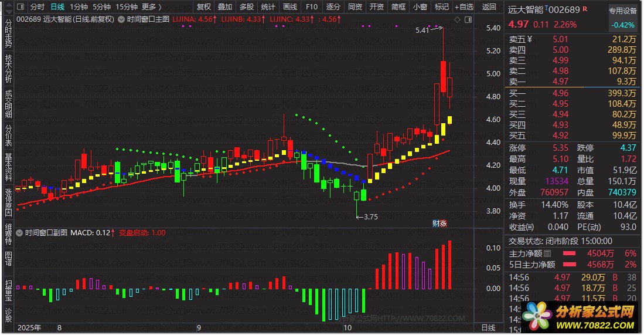Toggle the right panel icon in chart header

click(x=468, y=20)
